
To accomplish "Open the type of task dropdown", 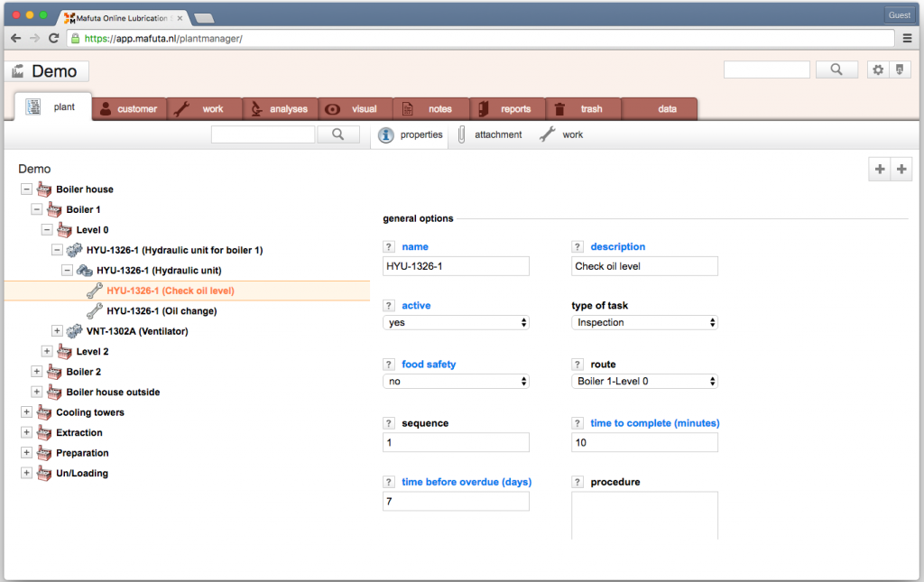I will click(644, 322).
